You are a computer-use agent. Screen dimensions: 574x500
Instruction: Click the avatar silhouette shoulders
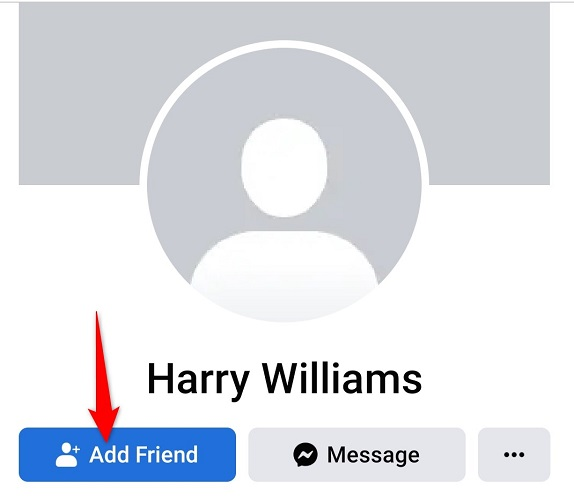point(284,275)
